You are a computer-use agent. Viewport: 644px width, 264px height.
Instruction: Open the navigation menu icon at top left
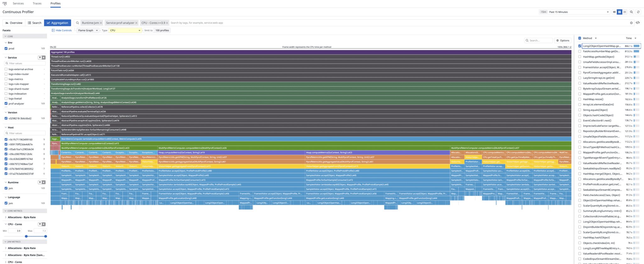point(5,3)
